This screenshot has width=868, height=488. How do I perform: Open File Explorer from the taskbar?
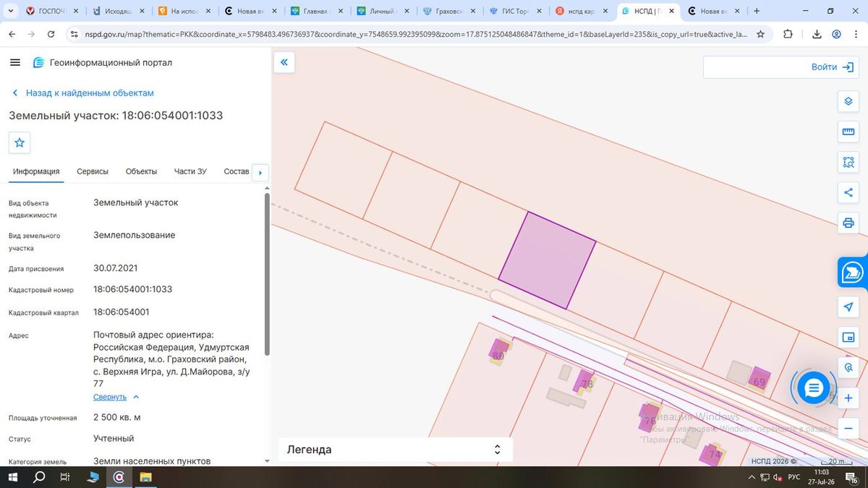click(145, 477)
